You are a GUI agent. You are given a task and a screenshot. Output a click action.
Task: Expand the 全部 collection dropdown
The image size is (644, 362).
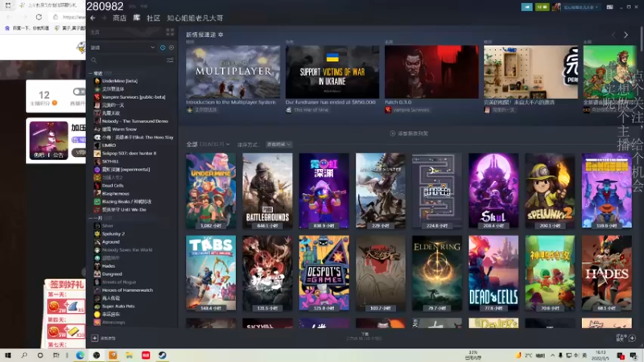point(208,145)
